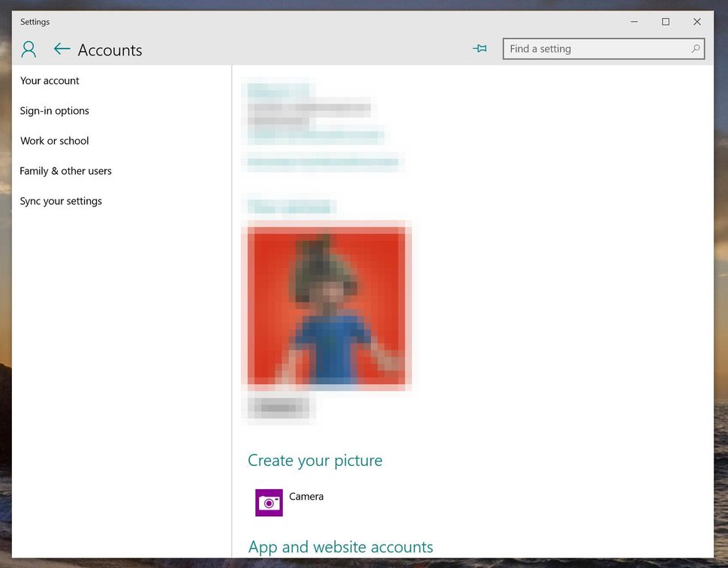
Task: Click the large account profile picture
Action: point(326,305)
